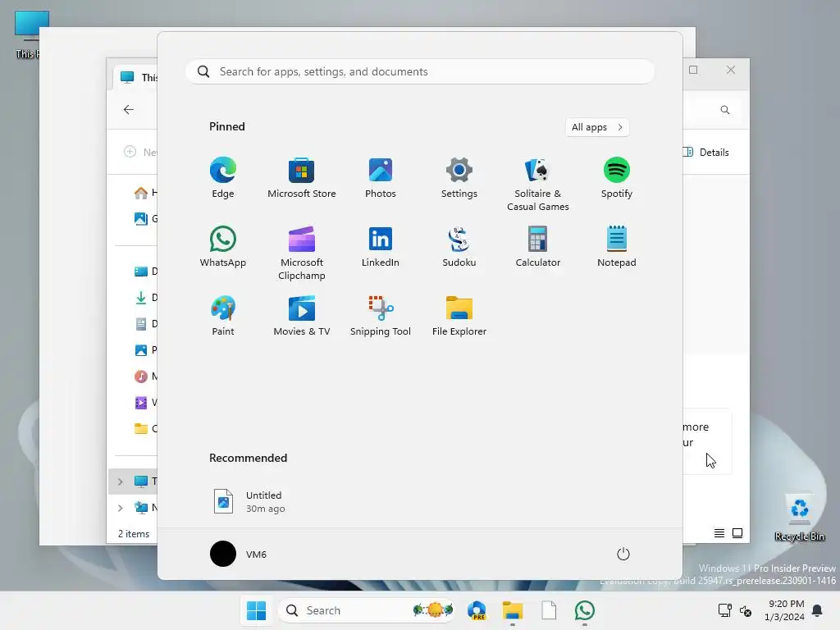Open File Explorer in the pinned apps grid
840x630 pixels.
[x=459, y=316]
